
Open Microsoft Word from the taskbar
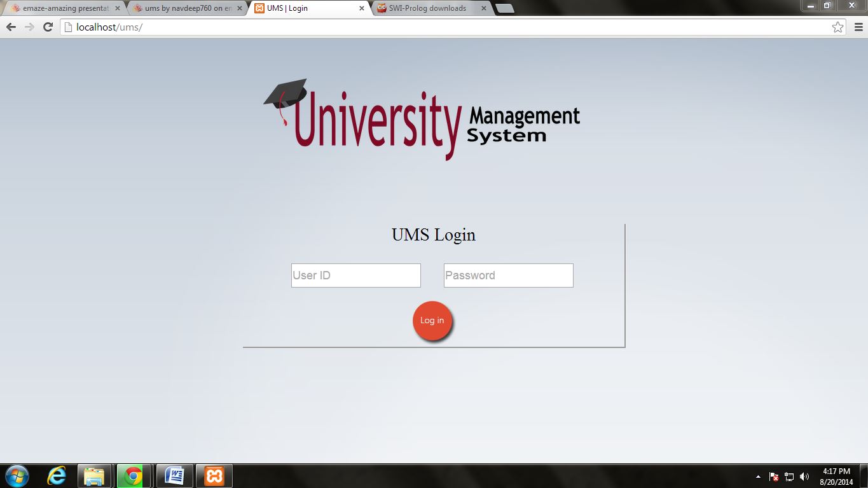click(174, 476)
